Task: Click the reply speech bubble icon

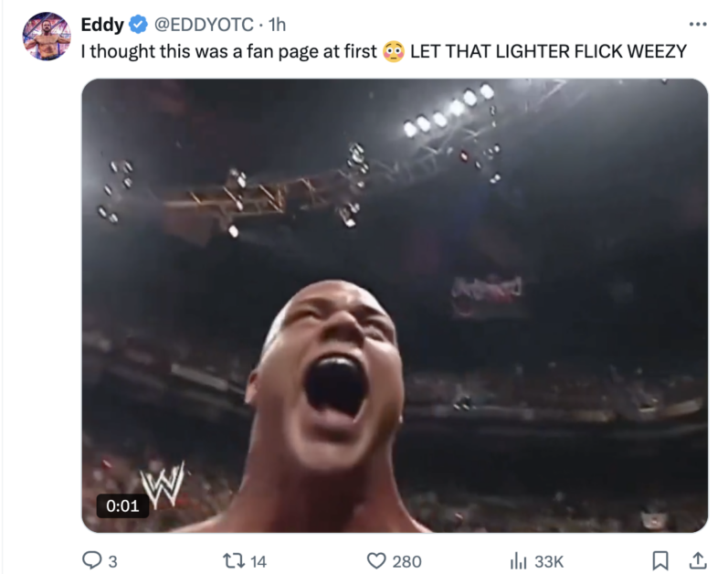Action: point(91,560)
